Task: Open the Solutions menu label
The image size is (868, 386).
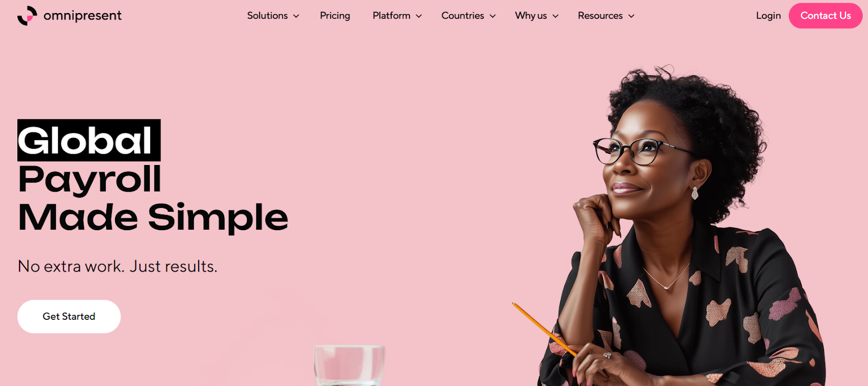Action: point(267,16)
